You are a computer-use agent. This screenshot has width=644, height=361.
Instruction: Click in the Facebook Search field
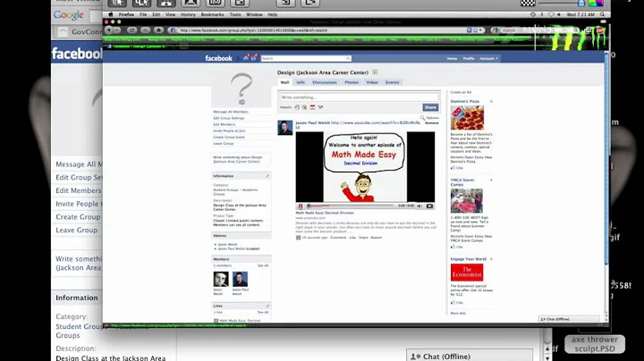coord(307,59)
